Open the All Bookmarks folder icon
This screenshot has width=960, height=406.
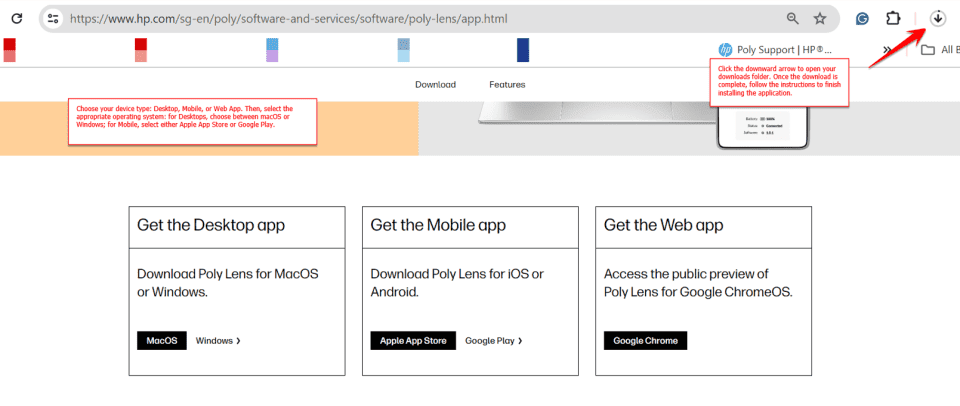(927, 50)
